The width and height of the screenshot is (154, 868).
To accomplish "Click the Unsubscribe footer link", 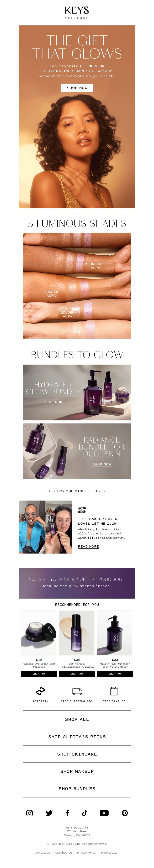I will [x=63, y=852].
